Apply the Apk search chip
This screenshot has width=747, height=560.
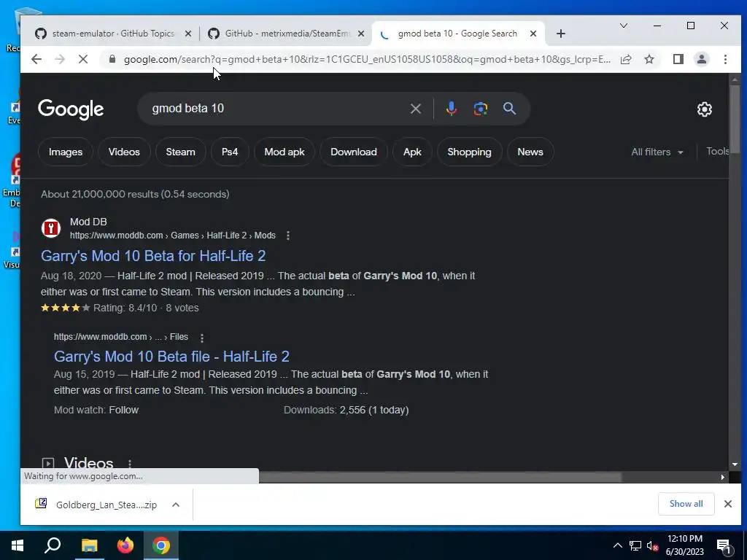(x=412, y=152)
